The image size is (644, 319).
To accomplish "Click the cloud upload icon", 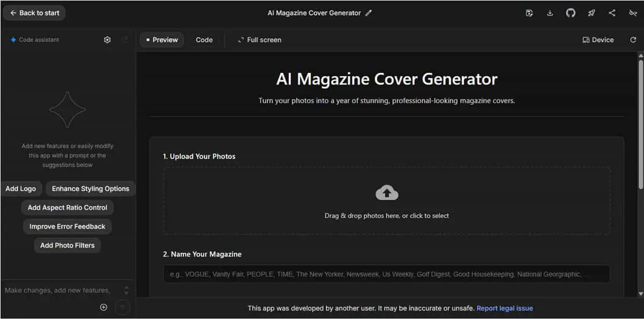I will point(387,192).
